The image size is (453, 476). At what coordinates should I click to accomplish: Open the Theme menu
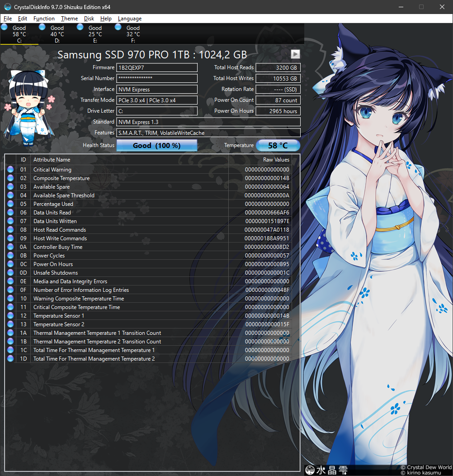click(69, 19)
